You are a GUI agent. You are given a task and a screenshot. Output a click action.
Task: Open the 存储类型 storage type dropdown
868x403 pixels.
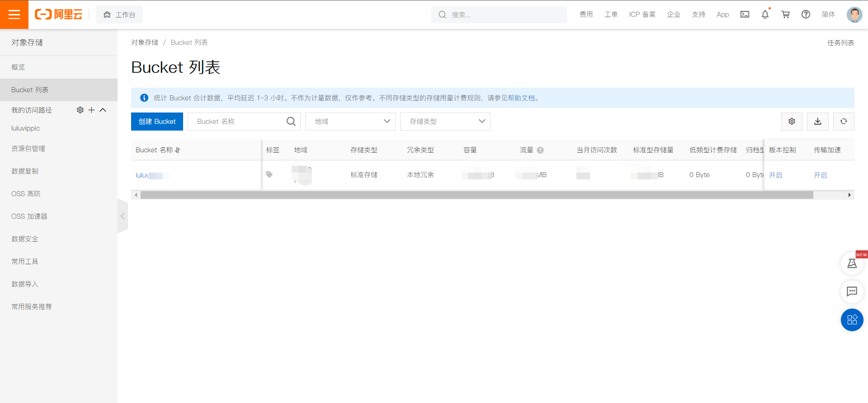point(445,122)
